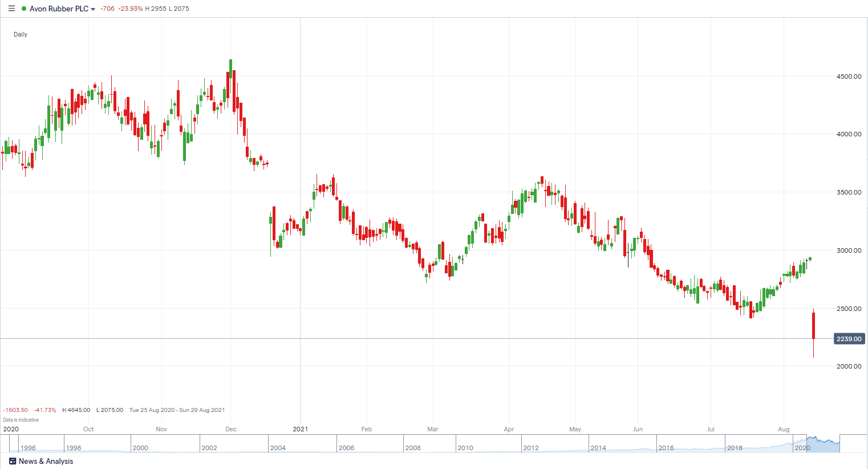Click the -23.93% change value in header

pyautogui.click(x=131, y=9)
